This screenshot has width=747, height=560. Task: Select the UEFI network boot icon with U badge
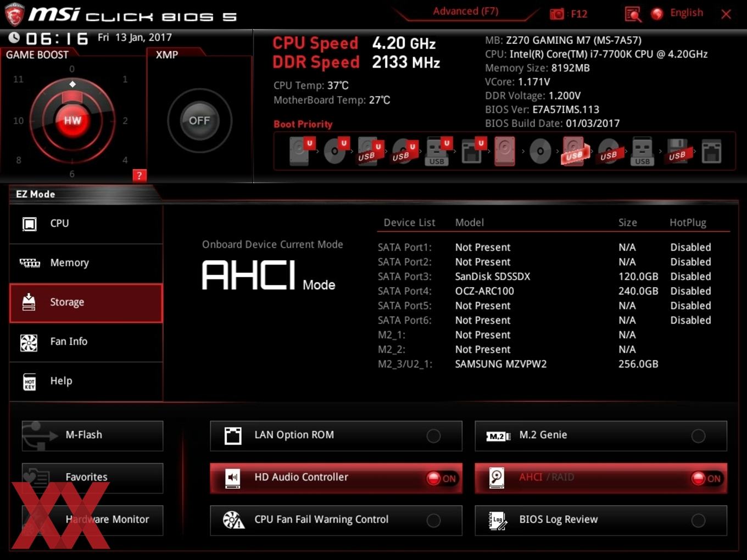coord(472,151)
